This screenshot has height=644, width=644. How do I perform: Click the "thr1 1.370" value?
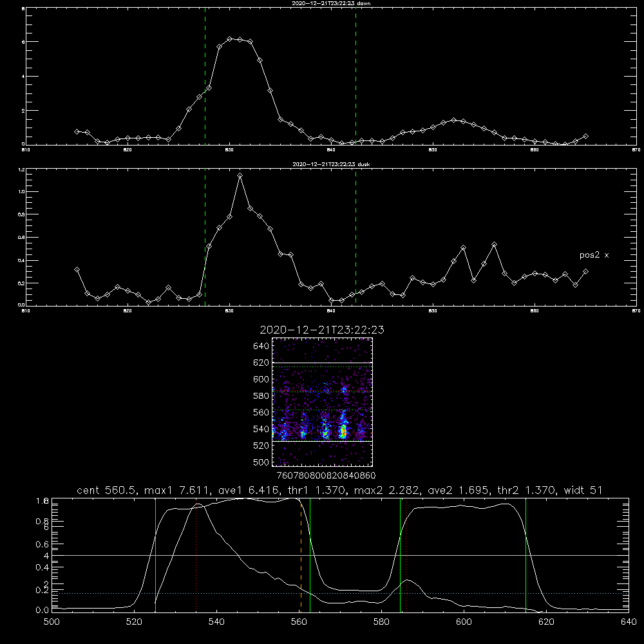point(315,490)
